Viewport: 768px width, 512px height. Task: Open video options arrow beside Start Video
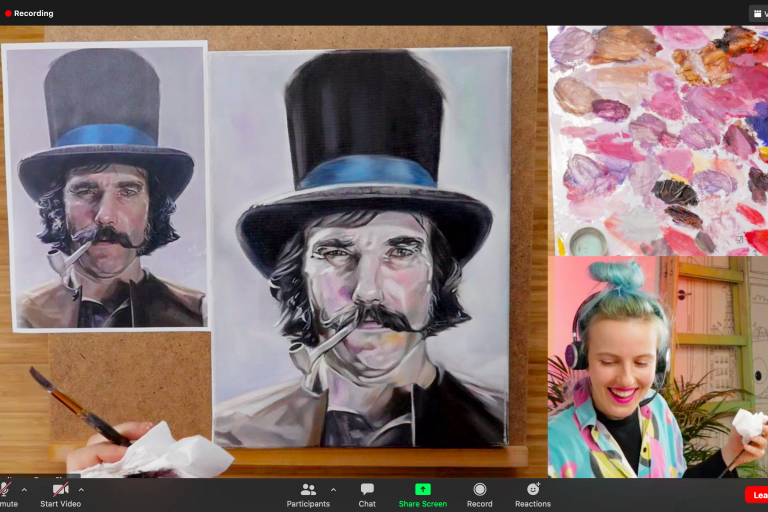point(81,489)
